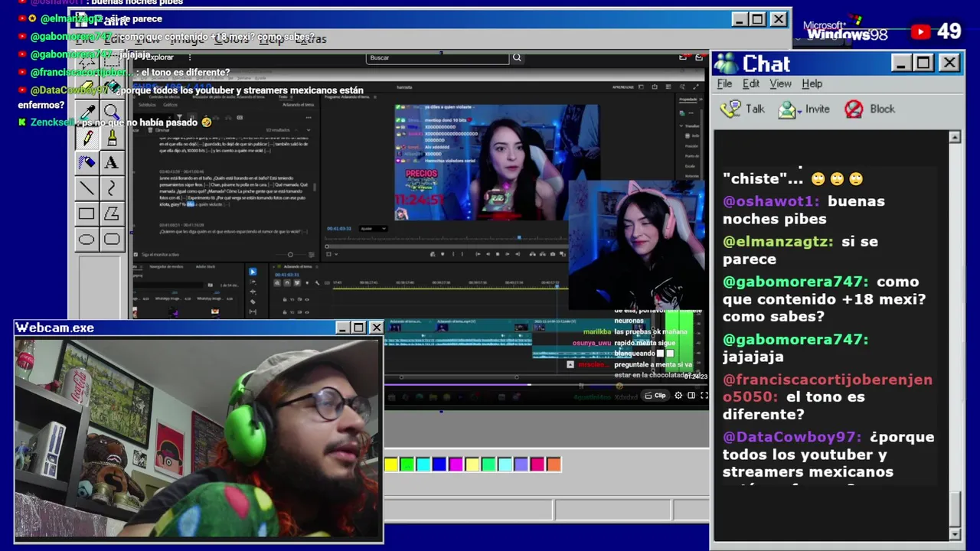Click username @DataCowboy97 in Chat window
This screenshot has width=980, height=551.
[792, 437]
